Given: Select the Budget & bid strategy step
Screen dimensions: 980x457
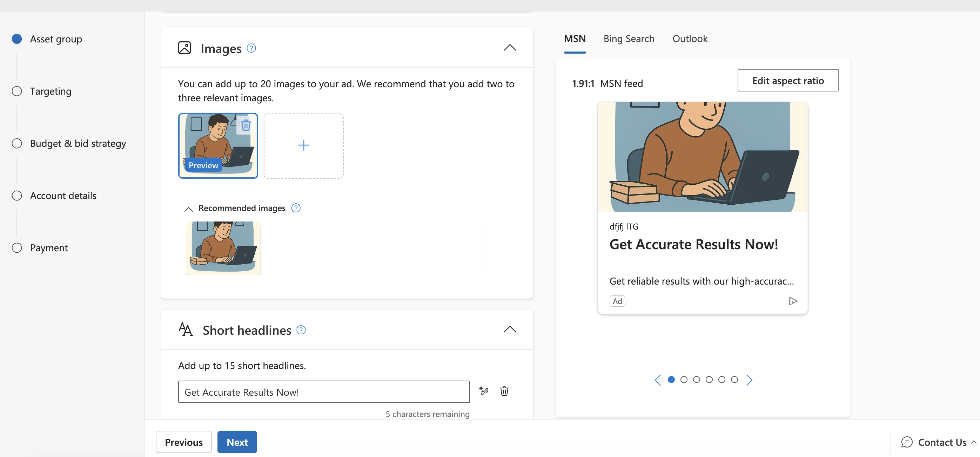Looking at the screenshot, I should pyautogui.click(x=17, y=143).
